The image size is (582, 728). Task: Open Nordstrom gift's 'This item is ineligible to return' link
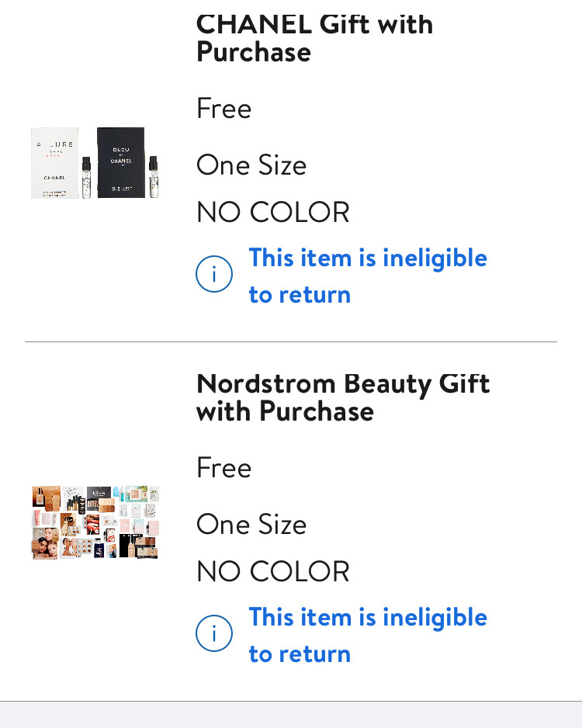click(x=368, y=635)
